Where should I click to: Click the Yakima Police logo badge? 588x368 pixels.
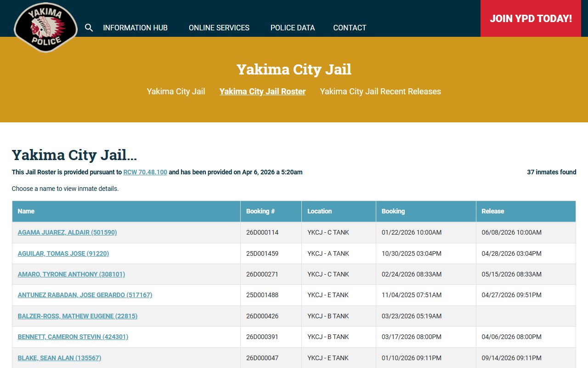click(x=45, y=28)
